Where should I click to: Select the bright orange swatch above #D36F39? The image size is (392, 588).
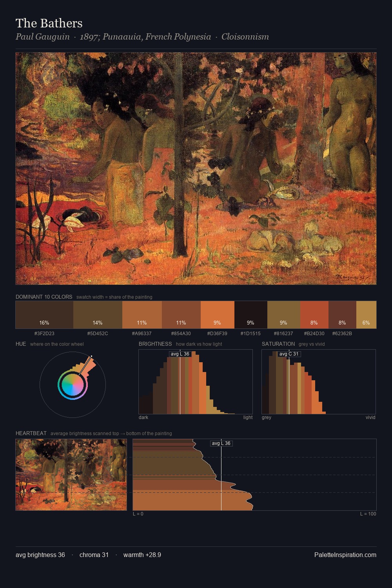click(218, 315)
